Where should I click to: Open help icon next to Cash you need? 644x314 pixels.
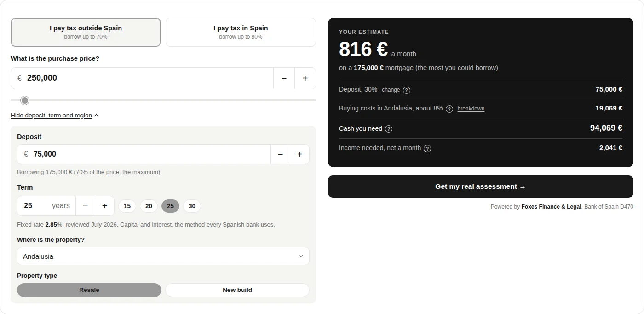[389, 129]
